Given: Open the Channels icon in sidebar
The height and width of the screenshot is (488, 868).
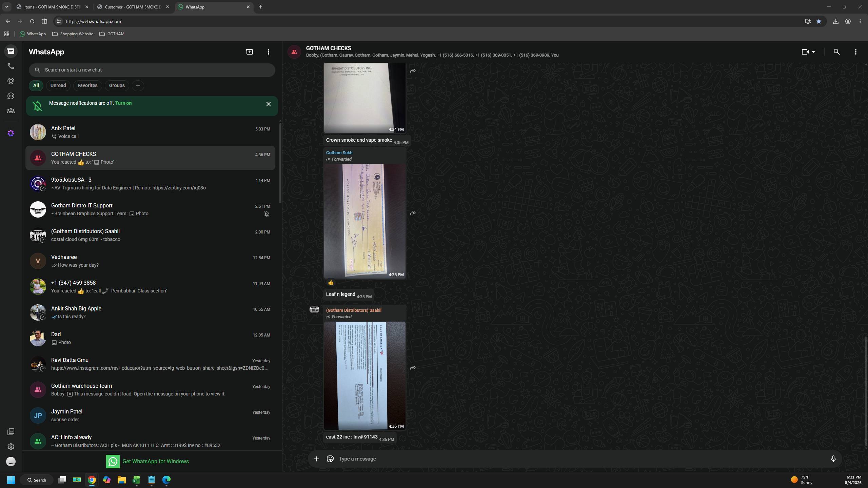Looking at the screenshot, I should pos(11,96).
